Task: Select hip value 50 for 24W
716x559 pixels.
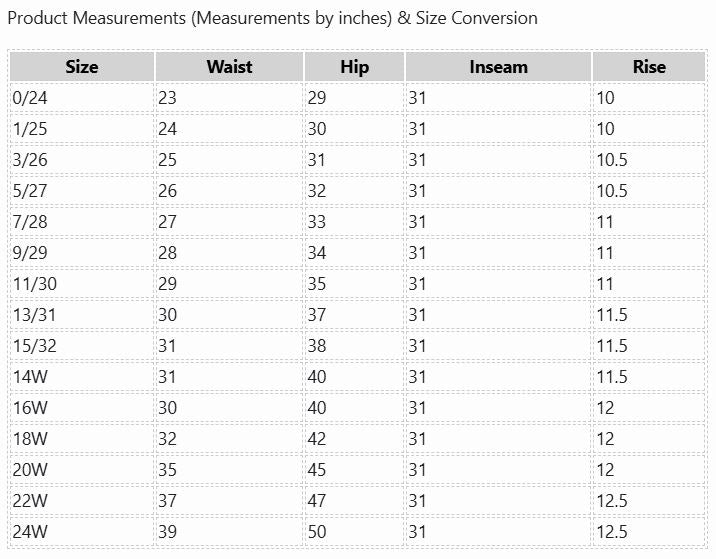Action: click(x=317, y=532)
